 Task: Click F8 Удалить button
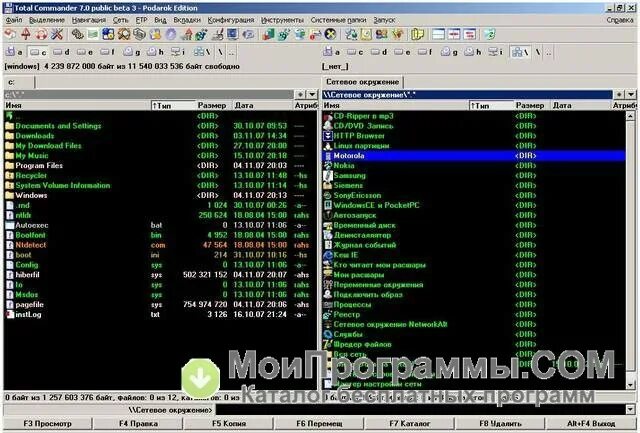pos(500,424)
